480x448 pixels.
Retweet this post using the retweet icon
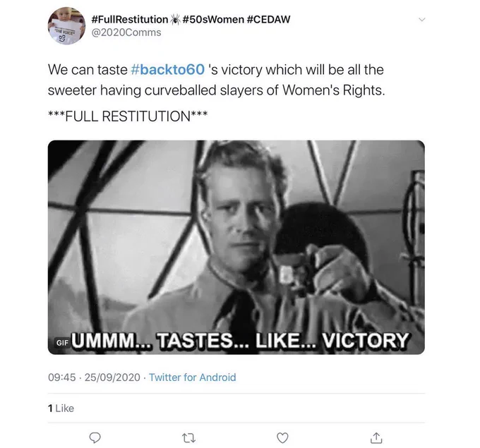point(189,438)
